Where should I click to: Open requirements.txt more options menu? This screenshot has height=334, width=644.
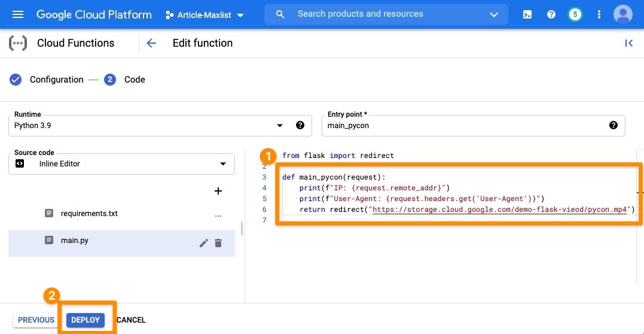coord(218,215)
